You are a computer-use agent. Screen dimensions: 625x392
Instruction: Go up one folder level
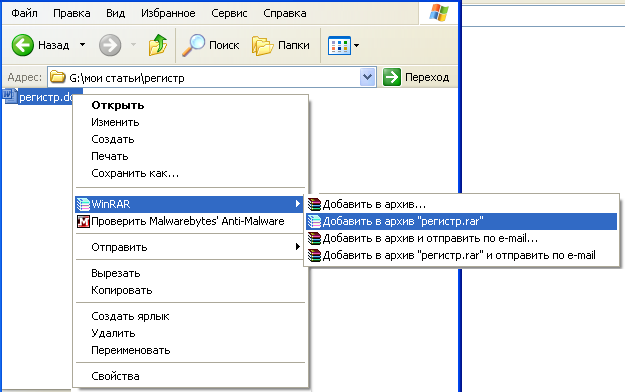pyautogui.click(x=158, y=45)
